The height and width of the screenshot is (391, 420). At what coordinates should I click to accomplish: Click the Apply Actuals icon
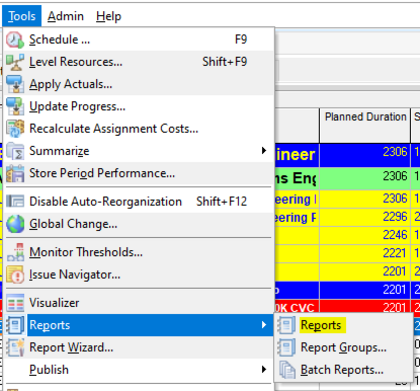(x=15, y=84)
